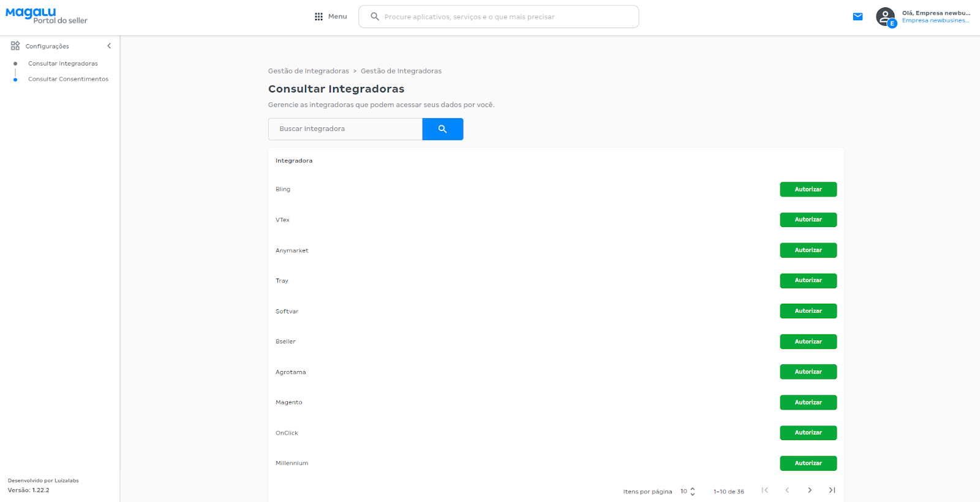Select the Agrotama row name
This screenshot has width=980, height=502.
pyautogui.click(x=291, y=372)
